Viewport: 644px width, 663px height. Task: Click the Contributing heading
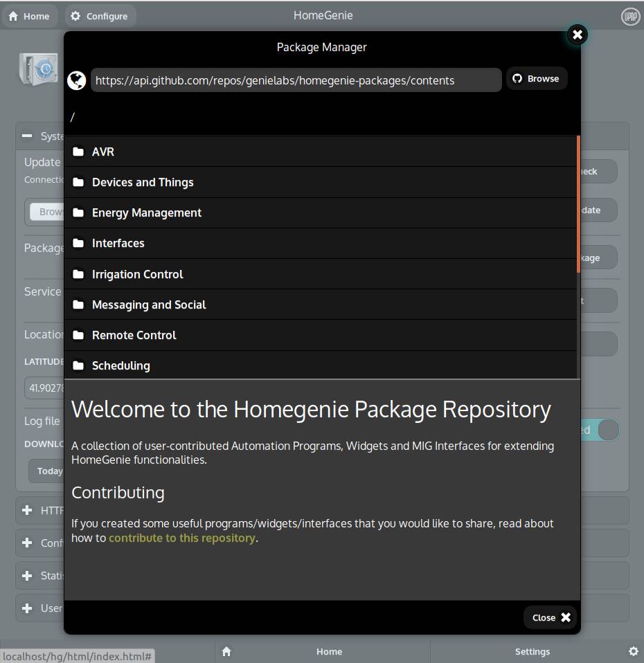coord(118,493)
